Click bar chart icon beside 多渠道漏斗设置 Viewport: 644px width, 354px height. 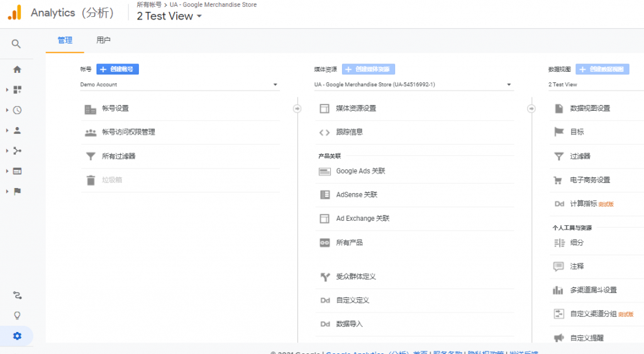558,290
